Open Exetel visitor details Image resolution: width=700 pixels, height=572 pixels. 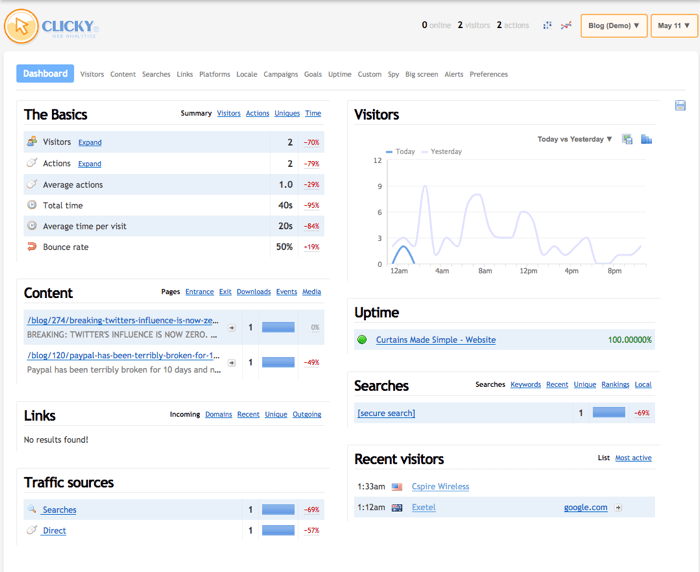(423, 507)
